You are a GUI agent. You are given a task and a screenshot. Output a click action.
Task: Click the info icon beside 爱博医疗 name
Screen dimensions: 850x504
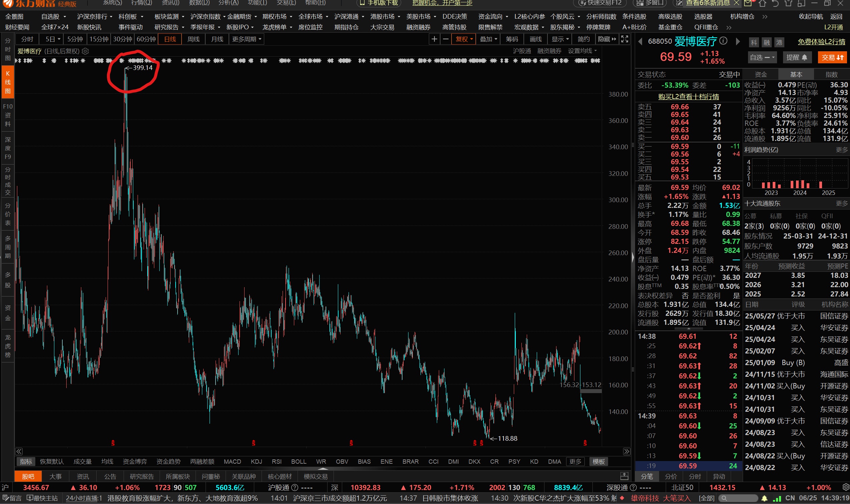click(724, 41)
